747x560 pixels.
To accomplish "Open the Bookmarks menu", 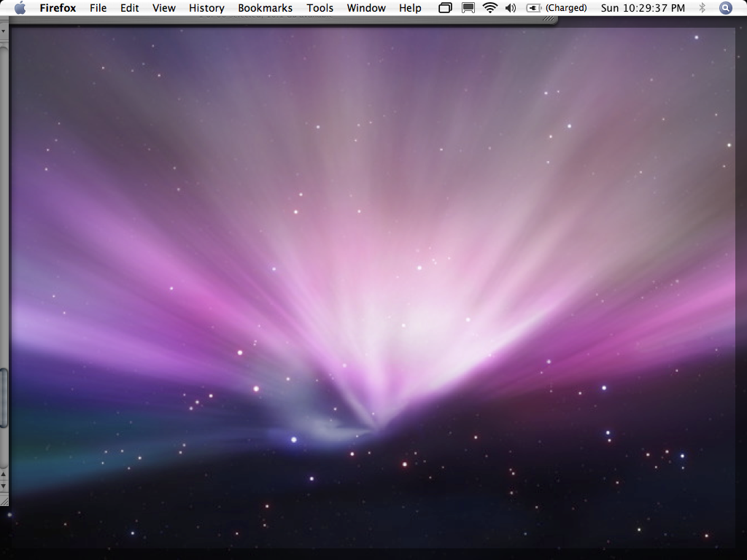I will (265, 8).
